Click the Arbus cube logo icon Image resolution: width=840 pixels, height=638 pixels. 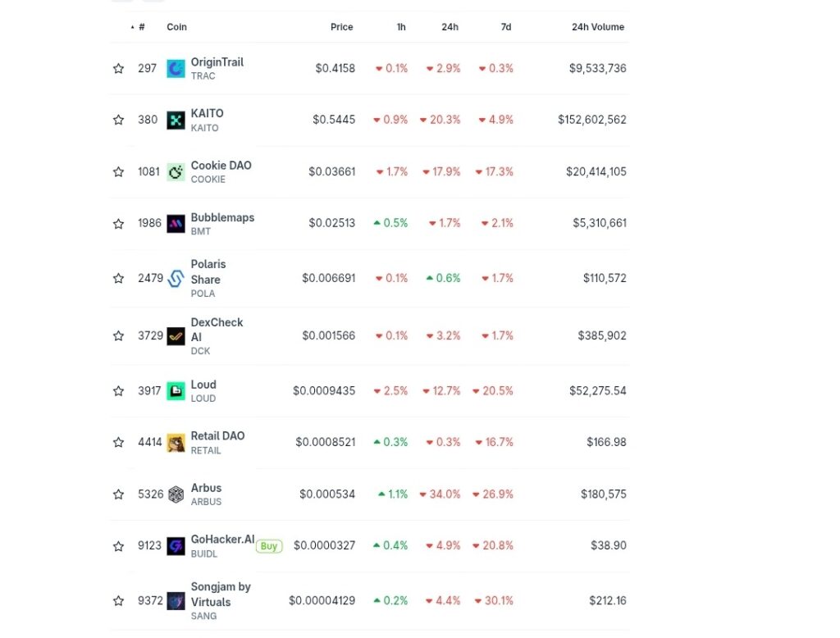pos(176,494)
